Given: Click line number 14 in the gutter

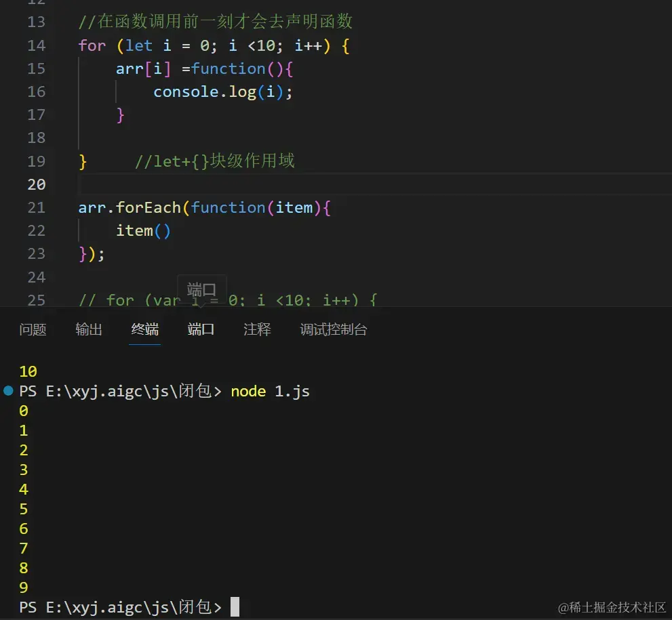Looking at the screenshot, I should click(37, 45).
